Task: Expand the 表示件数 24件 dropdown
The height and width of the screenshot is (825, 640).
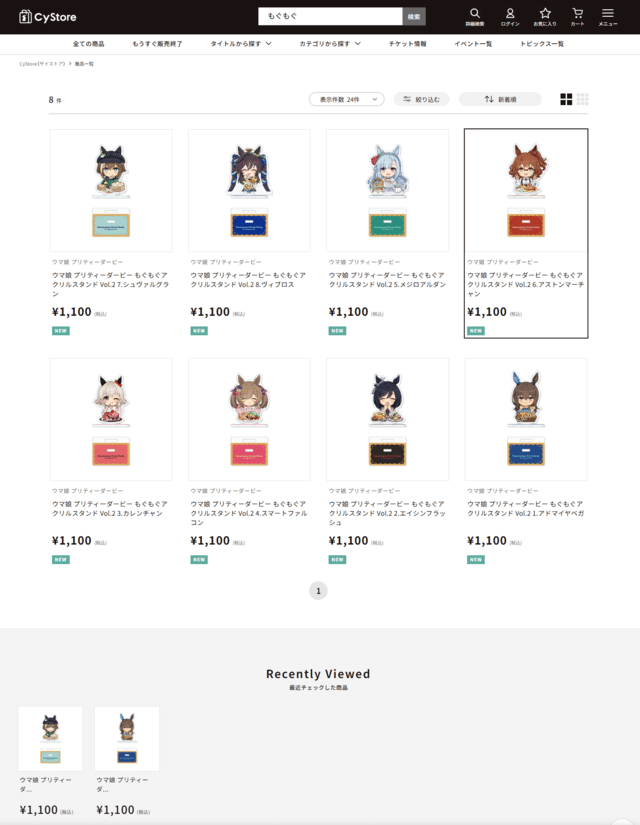Action: [347, 99]
